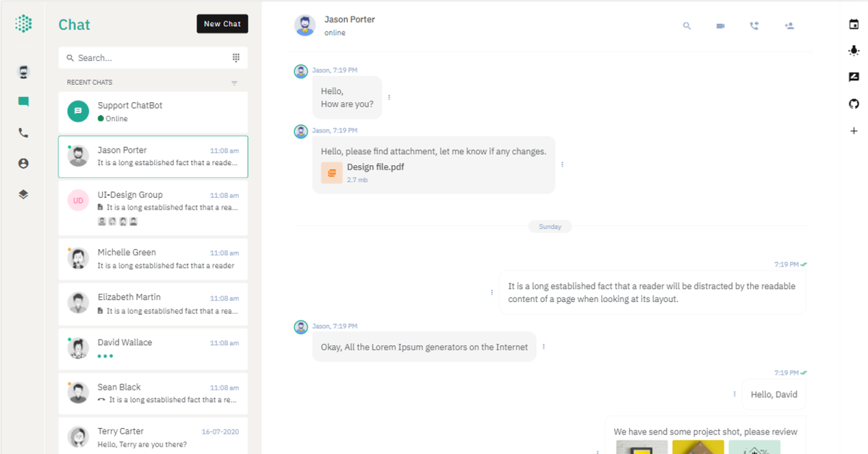868x454 pixels.
Task: Open the filter for recent chats list
Action: (x=234, y=83)
